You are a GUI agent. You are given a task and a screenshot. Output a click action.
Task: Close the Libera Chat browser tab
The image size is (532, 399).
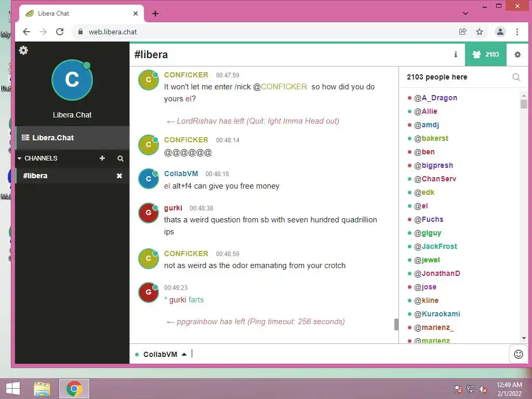136,14
